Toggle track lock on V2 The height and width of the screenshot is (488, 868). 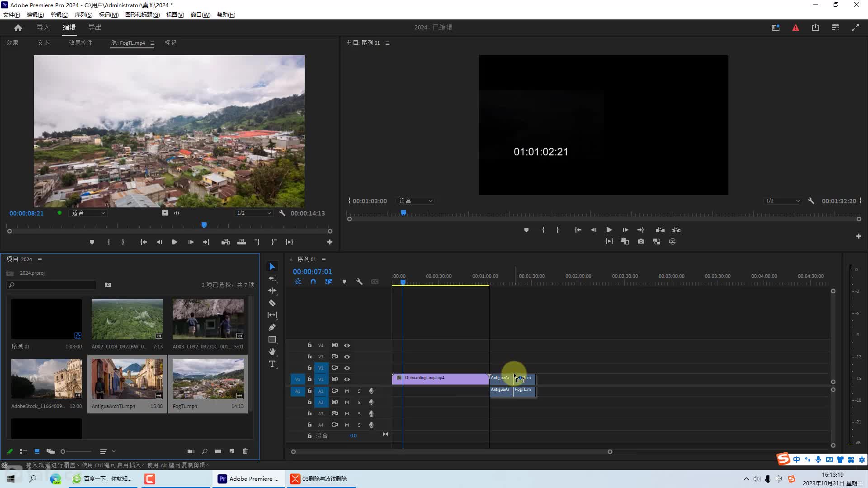(310, 368)
